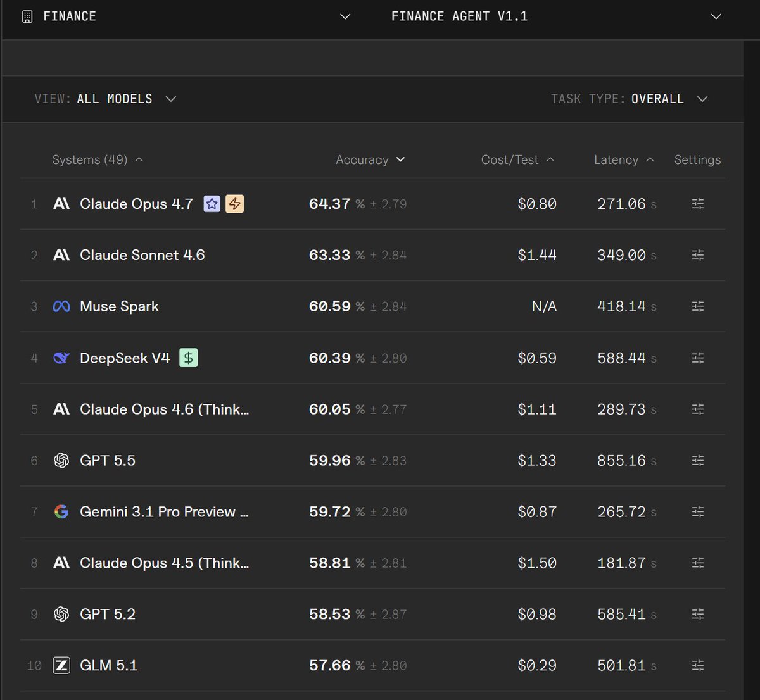Open settings icon for Gemini 3.1 Pro Preview
Image resolution: width=760 pixels, height=700 pixels.
(698, 511)
